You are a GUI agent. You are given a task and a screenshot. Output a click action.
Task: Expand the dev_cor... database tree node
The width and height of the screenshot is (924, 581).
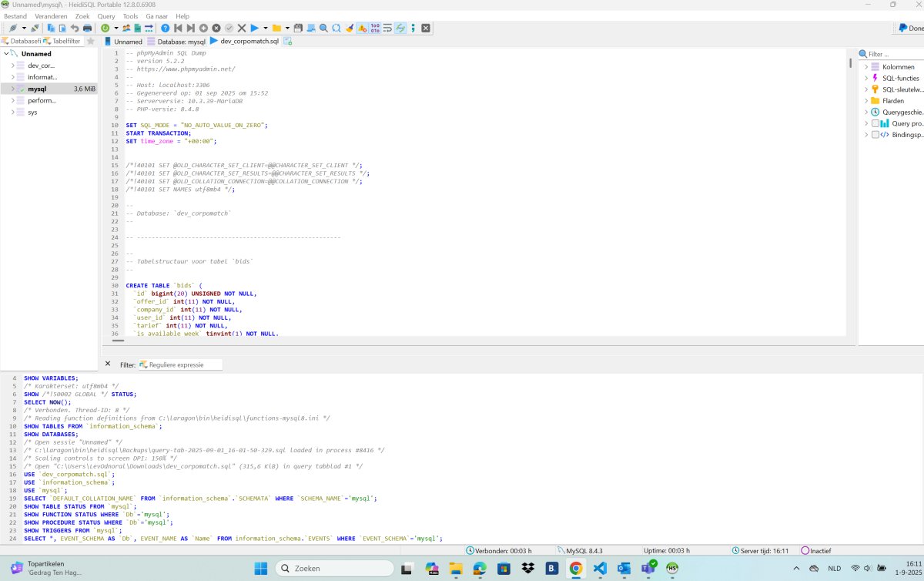[x=13, y=65]
